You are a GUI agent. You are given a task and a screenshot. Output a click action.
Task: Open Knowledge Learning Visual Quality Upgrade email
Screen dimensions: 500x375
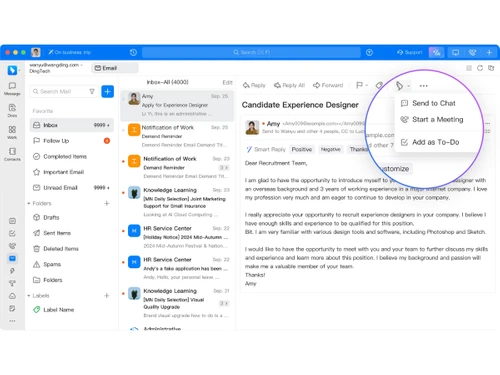tap(177, 303)
